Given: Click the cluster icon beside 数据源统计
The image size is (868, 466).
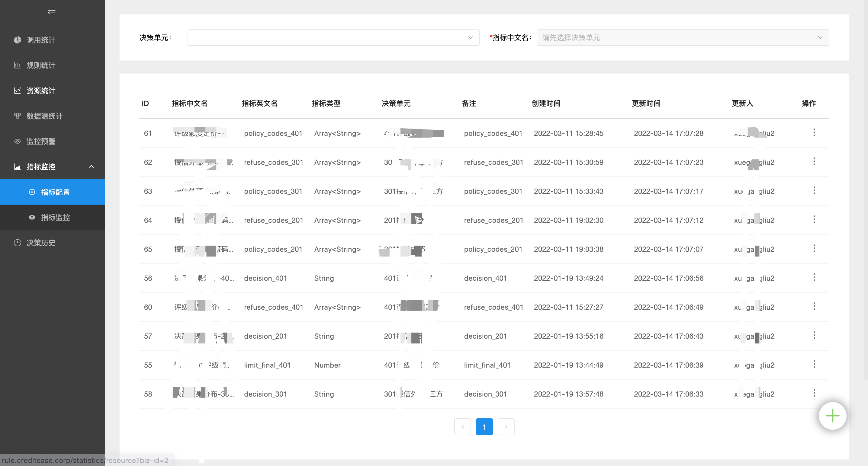Looking at the screenshot, I should click(x=18, y=116).
